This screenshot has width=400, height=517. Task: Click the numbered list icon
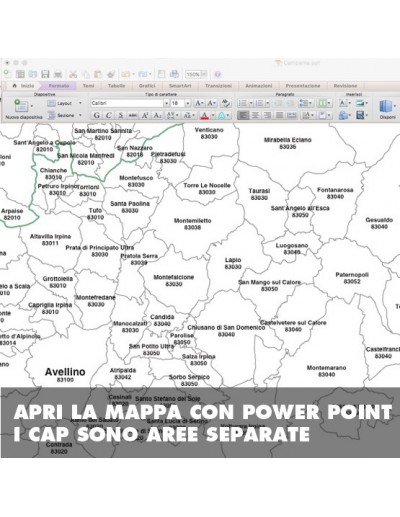click(x=259, y=103)
